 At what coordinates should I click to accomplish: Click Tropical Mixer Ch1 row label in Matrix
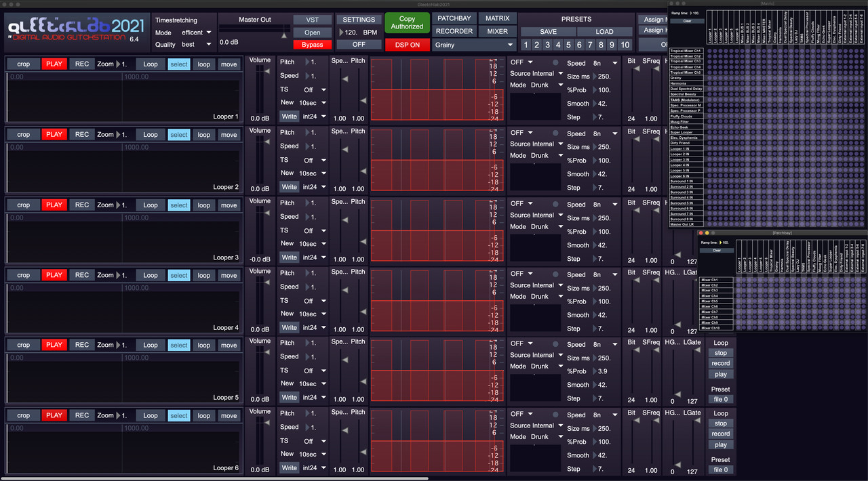pos(686,51)
